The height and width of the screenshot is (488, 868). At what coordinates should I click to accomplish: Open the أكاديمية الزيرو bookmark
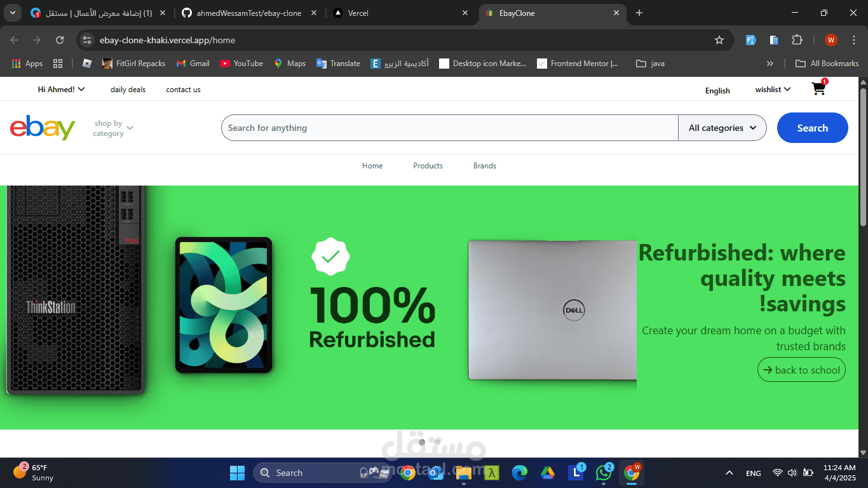[x=400, y=64]
